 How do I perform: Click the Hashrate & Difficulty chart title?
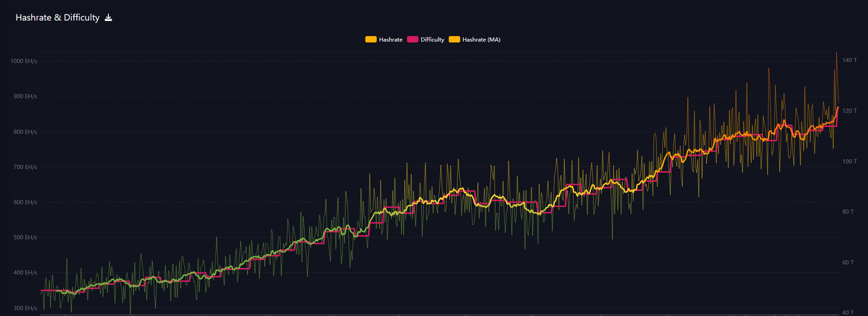[x=58, y=18]
